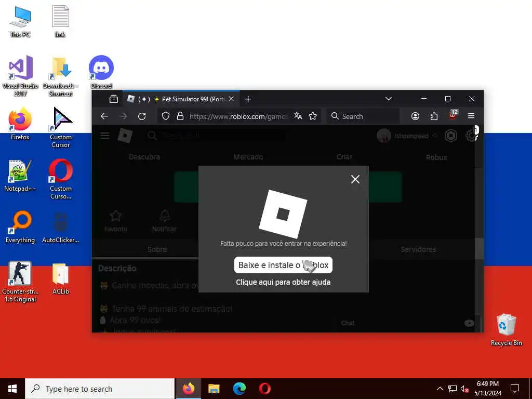
Task: Select the Opera Custom Curso... desktop icon
Action: click(60, 179)
